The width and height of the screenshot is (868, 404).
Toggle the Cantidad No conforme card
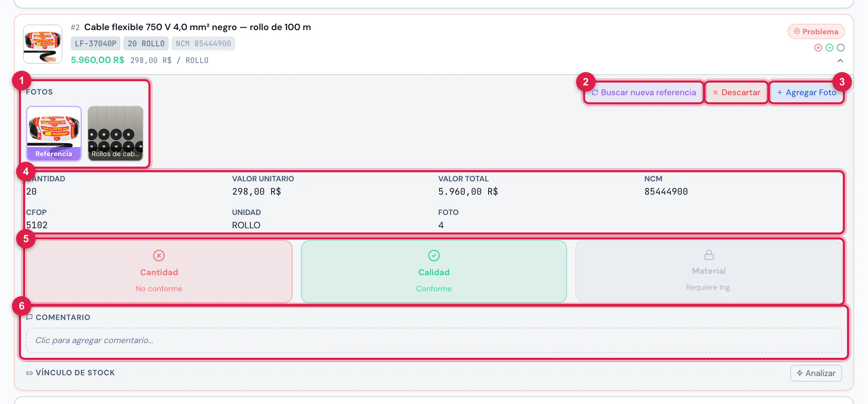click(159, 271)
